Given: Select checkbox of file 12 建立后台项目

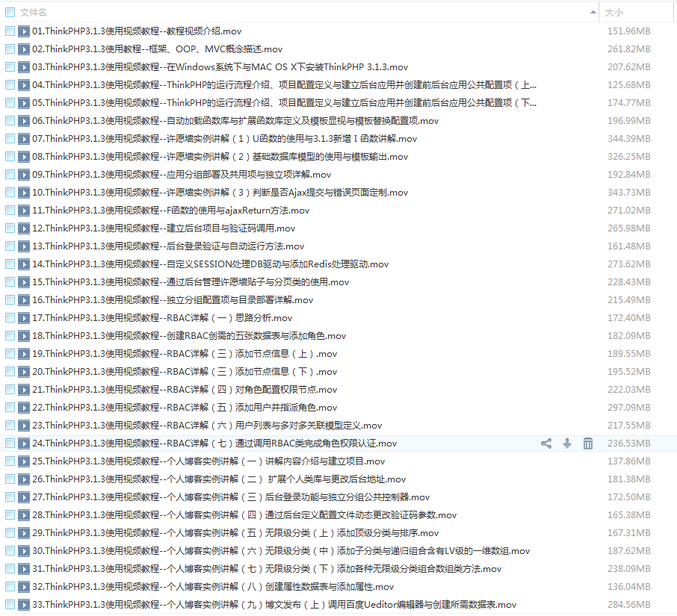Looking at the screenshot, I should 10,228.
